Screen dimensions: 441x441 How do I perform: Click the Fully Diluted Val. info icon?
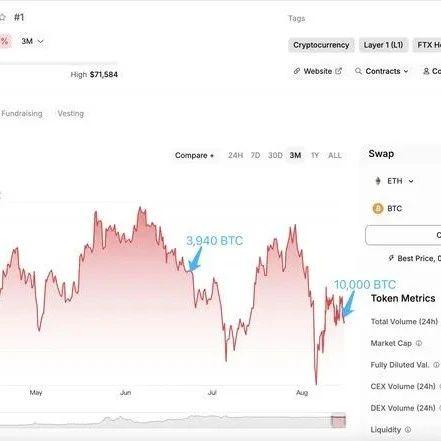click(x=436, y=365)
